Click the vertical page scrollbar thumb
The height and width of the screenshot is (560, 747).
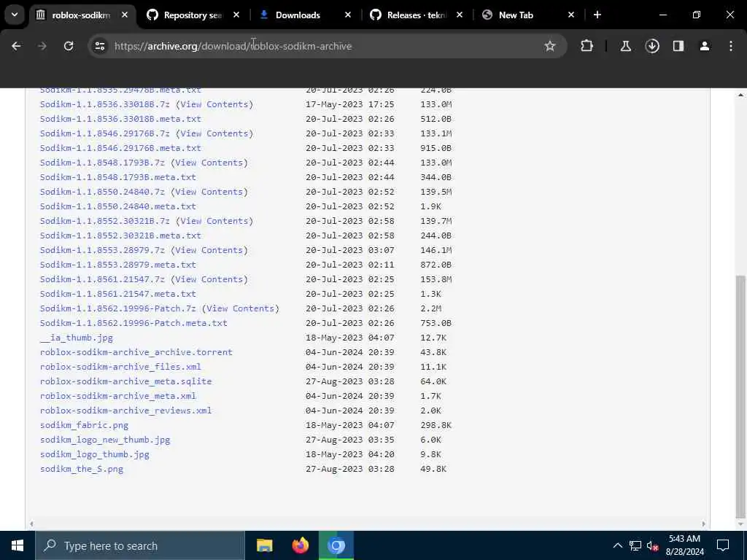coord(740,396)
